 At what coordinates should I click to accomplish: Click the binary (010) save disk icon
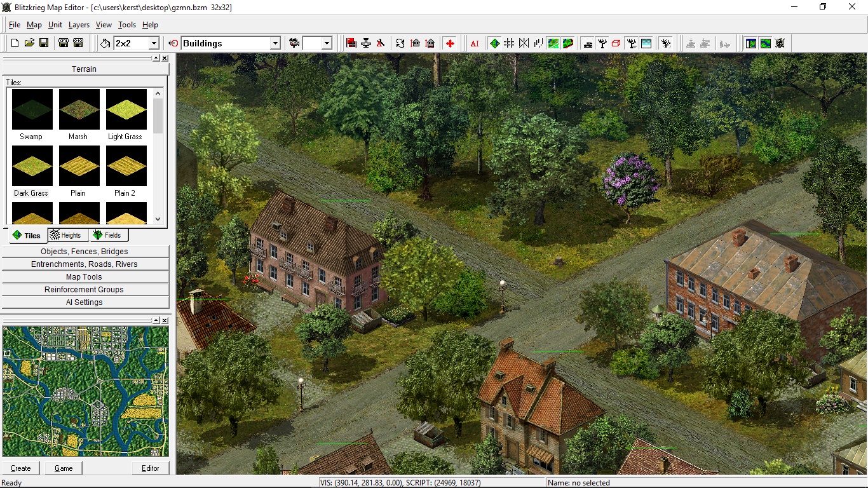pyautogui.click(x=78, y=43)
